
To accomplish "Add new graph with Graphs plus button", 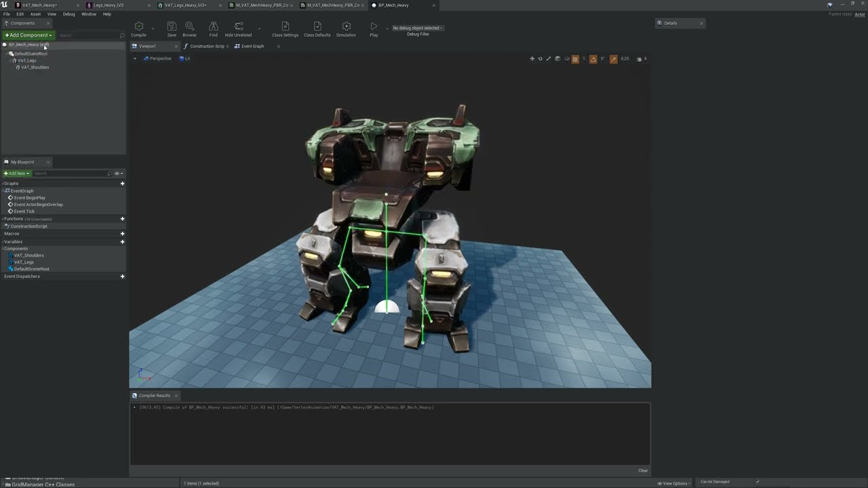I will (x=122, y=184).
